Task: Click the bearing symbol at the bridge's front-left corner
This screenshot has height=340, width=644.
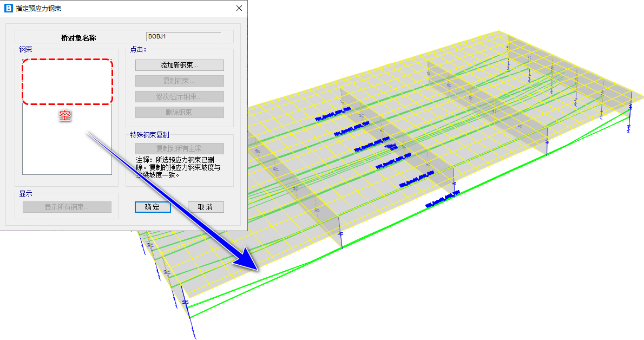Action: 185,303
